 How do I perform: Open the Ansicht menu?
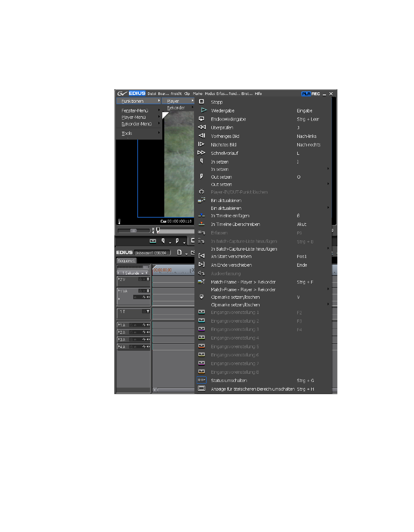176,94
